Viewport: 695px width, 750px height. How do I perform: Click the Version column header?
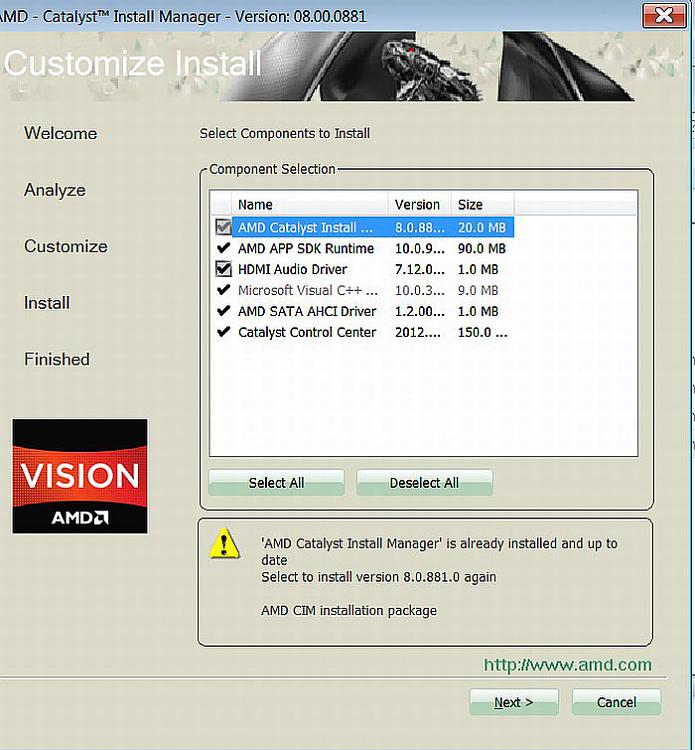point(419,204)
